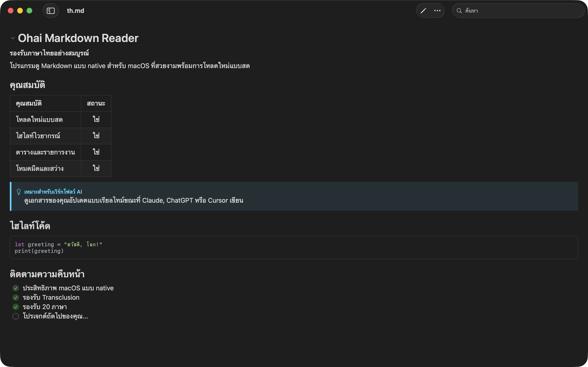Collapse the Ohai Markdown Reader heading chevron

pyautogui.click(x=13, y=38)
